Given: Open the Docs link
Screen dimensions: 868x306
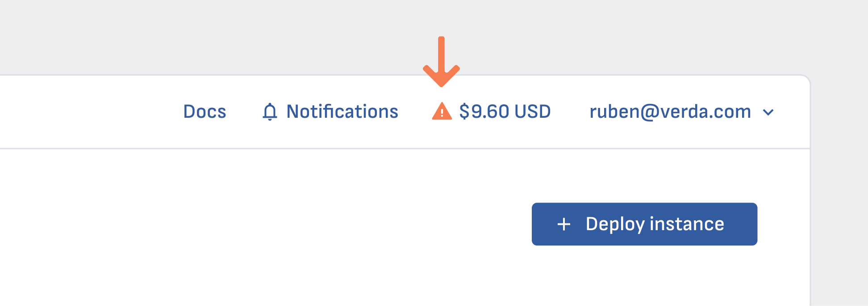Looking at the screenshot, I should click(x=204, y=112).
